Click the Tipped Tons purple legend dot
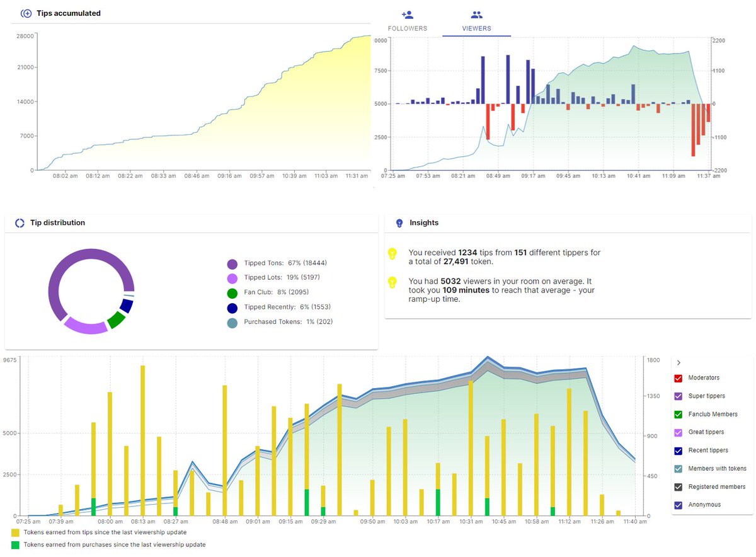The width and height of the screenshot is (756, 557). point(232,263)
